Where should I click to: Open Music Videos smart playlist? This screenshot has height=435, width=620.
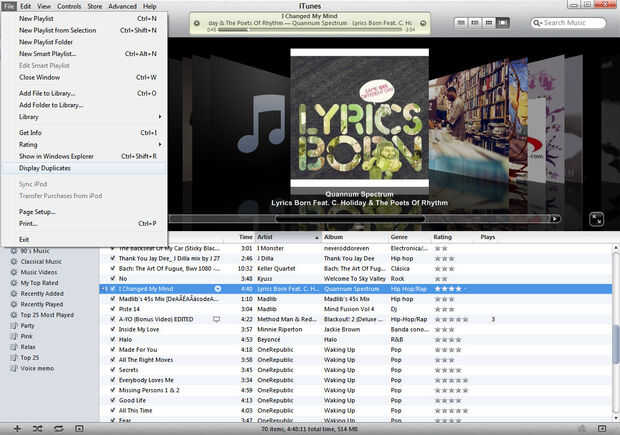click(39, 272)
